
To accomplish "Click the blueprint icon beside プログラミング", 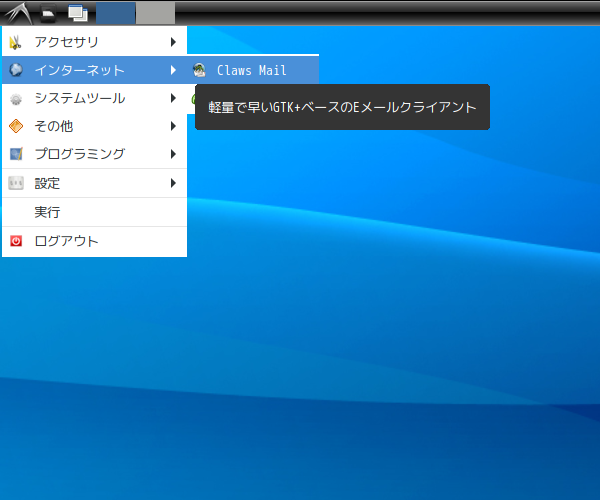I will tap(16, 154).
